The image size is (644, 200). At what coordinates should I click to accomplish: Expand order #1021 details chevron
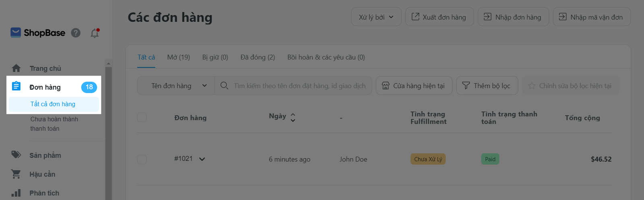[202, 159]
